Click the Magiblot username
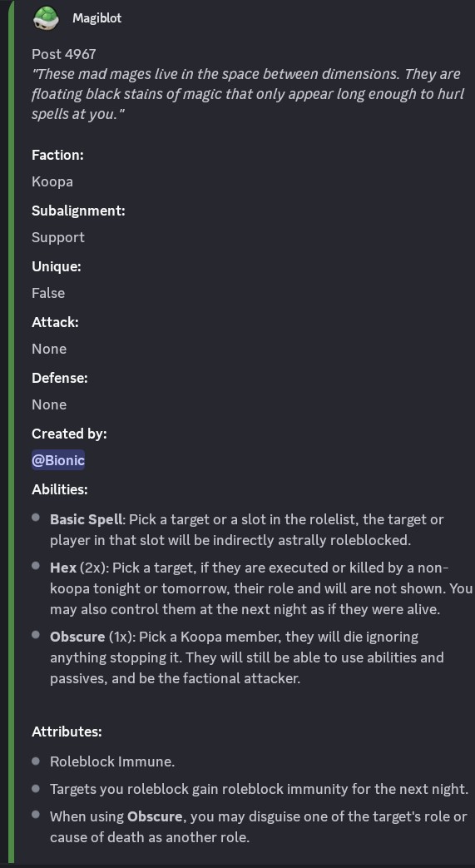The height and width of the screenshot is (868, 475). (x=96, y=17)
